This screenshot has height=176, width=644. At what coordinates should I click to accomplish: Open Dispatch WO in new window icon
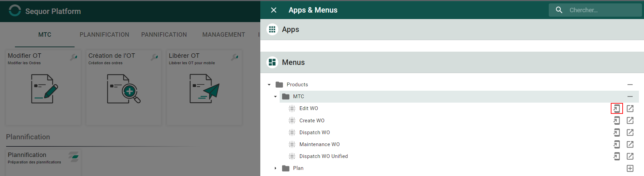[x=630, y=133]
